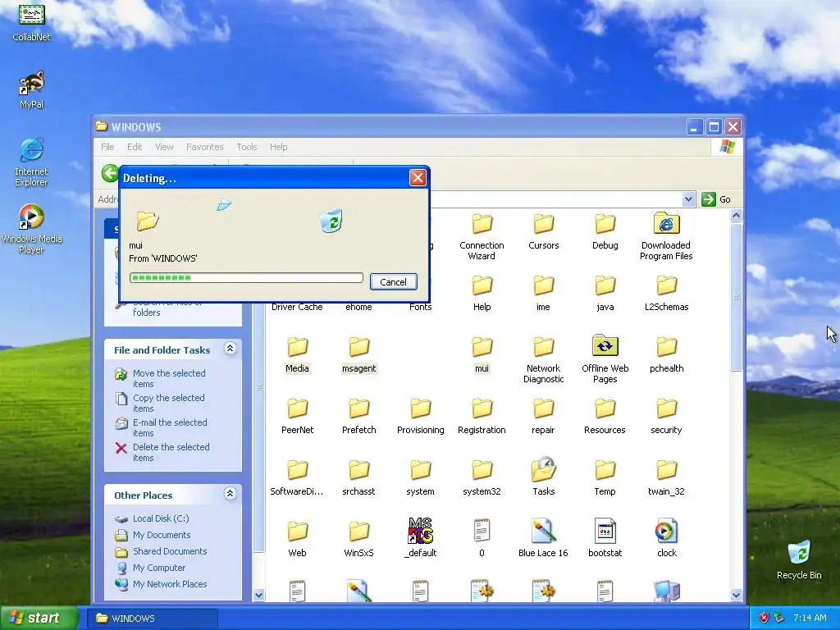Image resolution: width=840 pixels, height=630 pixels.
Task: Open the Favorites menu
Action: coord(204,147)
